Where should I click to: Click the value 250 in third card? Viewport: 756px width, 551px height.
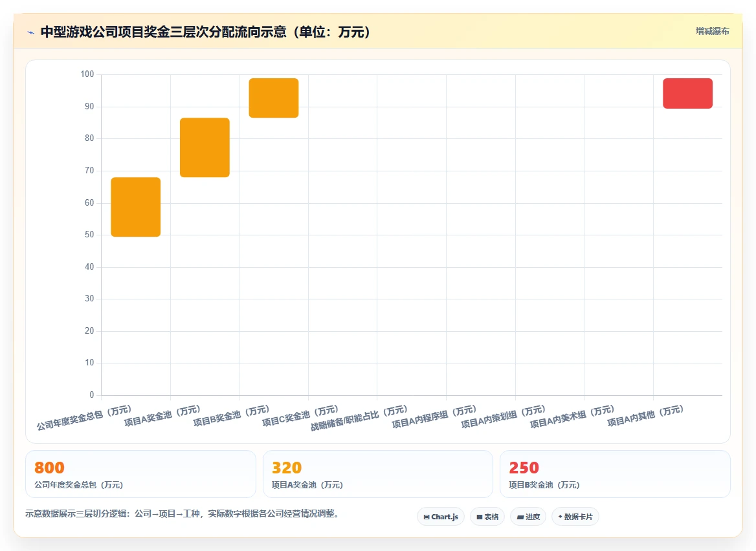tap(524, 468)
